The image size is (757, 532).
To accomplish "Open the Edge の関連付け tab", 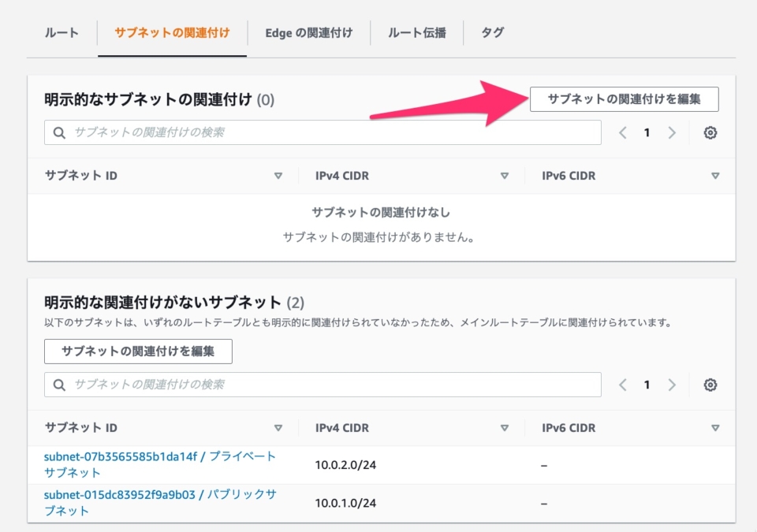I will coord(309,32).
